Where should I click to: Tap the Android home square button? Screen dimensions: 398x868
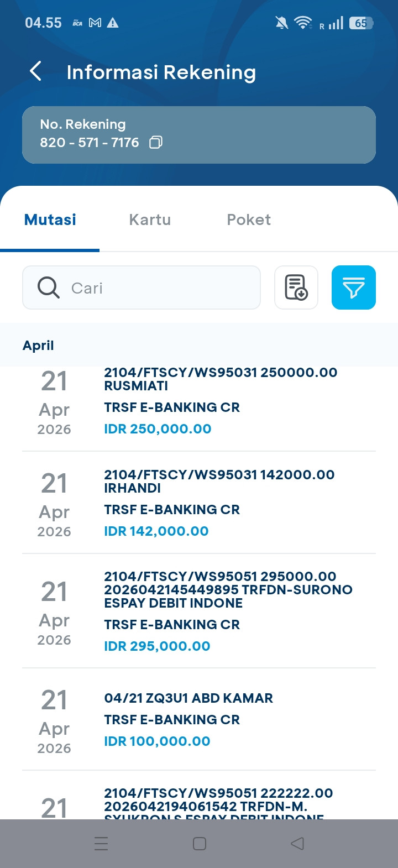(200, 843)
